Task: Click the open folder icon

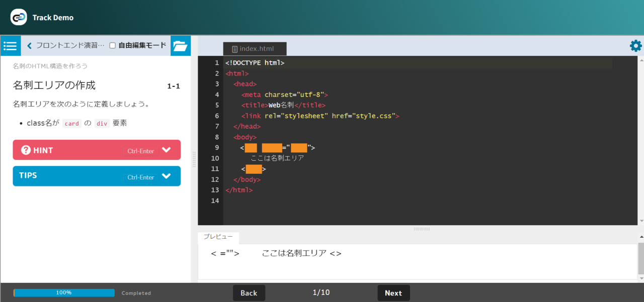Action: pos(180,46)
